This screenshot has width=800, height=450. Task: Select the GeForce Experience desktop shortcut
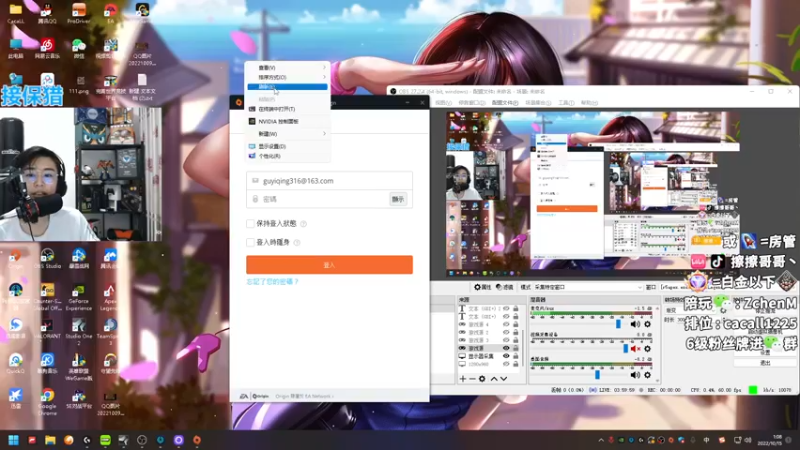[79, 297]
